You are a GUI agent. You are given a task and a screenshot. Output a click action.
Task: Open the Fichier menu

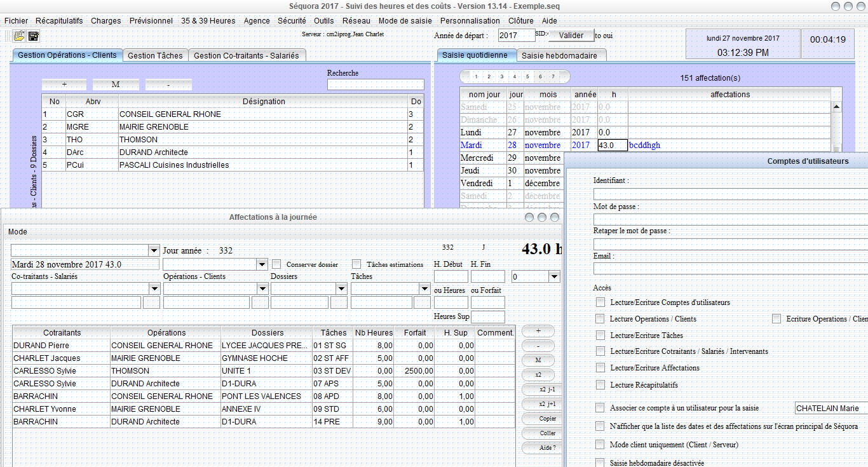coord(16,21)
